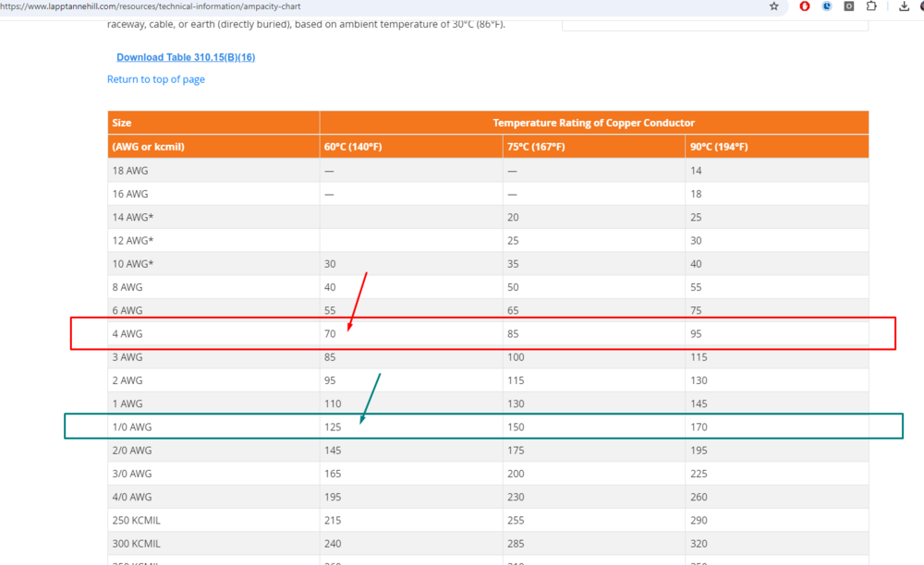Image resolution: width=924 pixels, height=565 pixels.
Task: Click Return to top of page link
Action: click(x=156, y=79)
